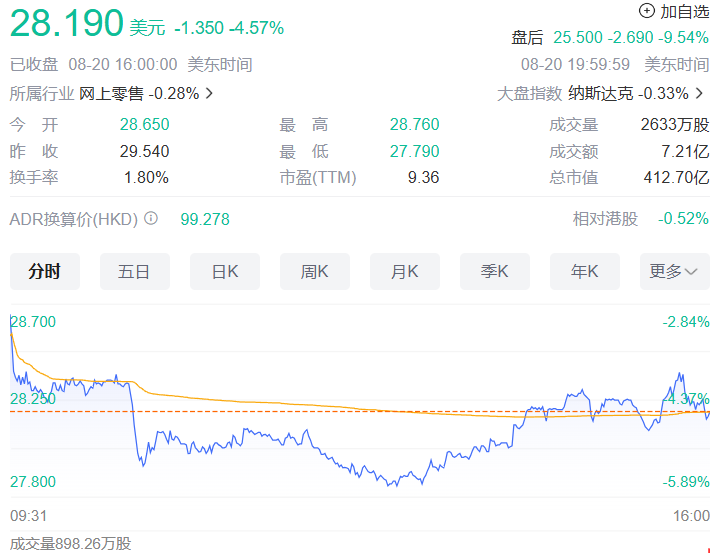Show the 季K candlestick chart

click(494, 271)
